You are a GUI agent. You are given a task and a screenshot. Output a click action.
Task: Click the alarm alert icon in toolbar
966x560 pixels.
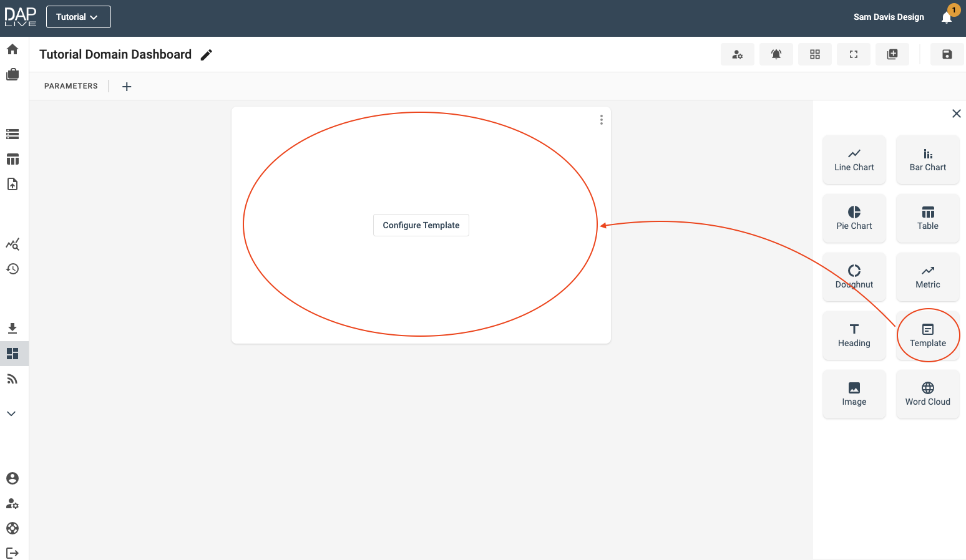pos(776,54)
